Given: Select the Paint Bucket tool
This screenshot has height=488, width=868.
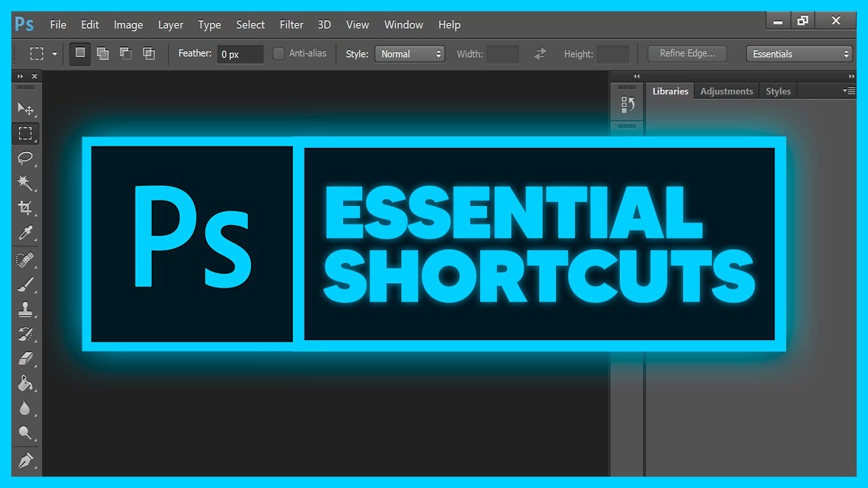Looking at the screenshot, I should coord(25,384).
